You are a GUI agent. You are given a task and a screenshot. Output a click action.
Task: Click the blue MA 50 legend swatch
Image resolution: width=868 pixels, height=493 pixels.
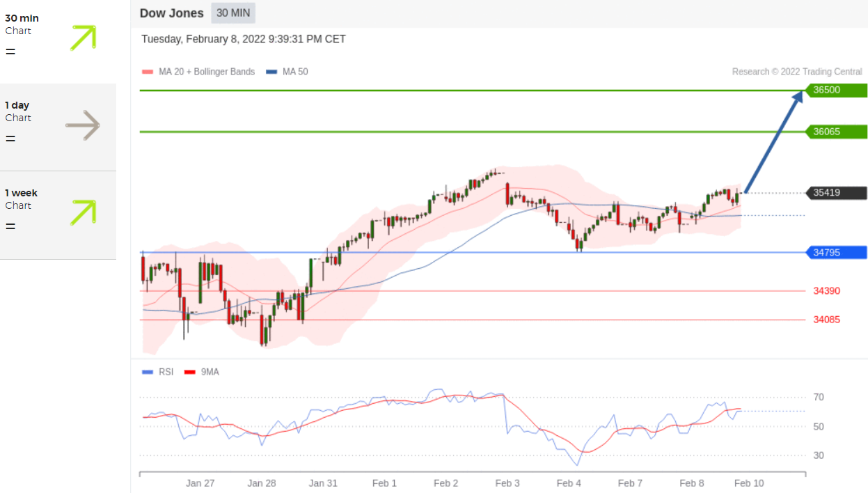coord(272,72)
